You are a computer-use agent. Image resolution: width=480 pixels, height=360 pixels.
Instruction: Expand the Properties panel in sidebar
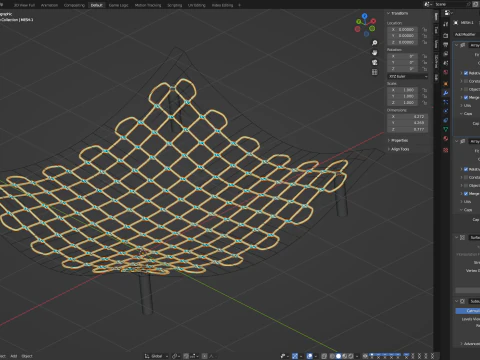point(389,140)
